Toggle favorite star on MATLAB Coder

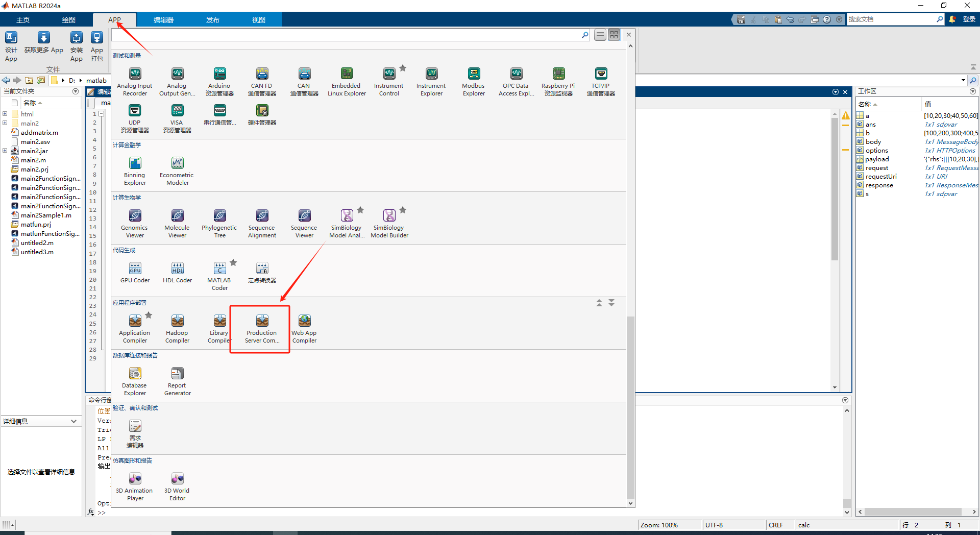233,262
